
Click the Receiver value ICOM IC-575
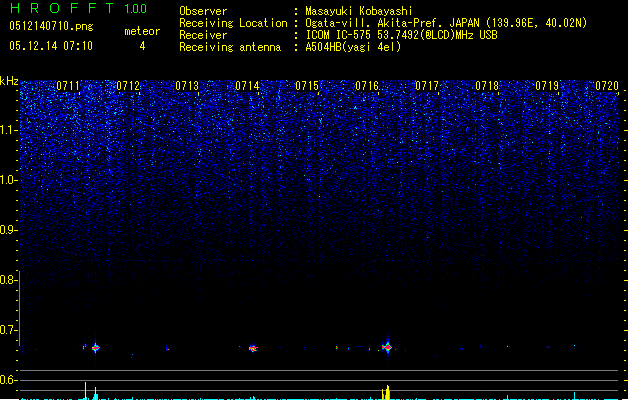340,35
